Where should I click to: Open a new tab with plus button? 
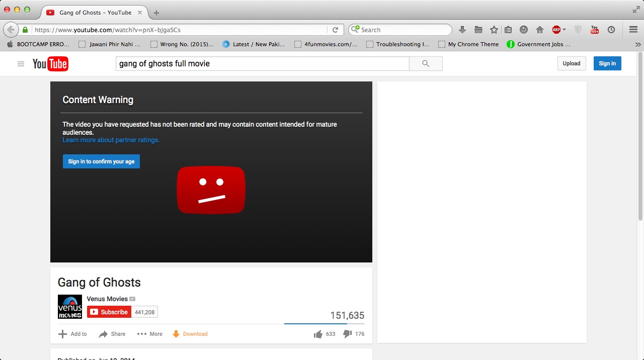(x=156, y=13)
